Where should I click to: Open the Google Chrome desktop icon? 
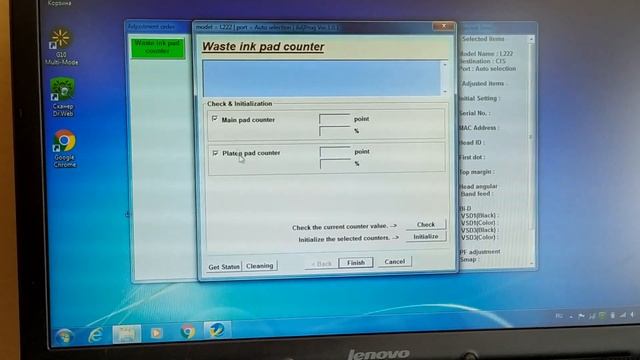coord(64,149)
